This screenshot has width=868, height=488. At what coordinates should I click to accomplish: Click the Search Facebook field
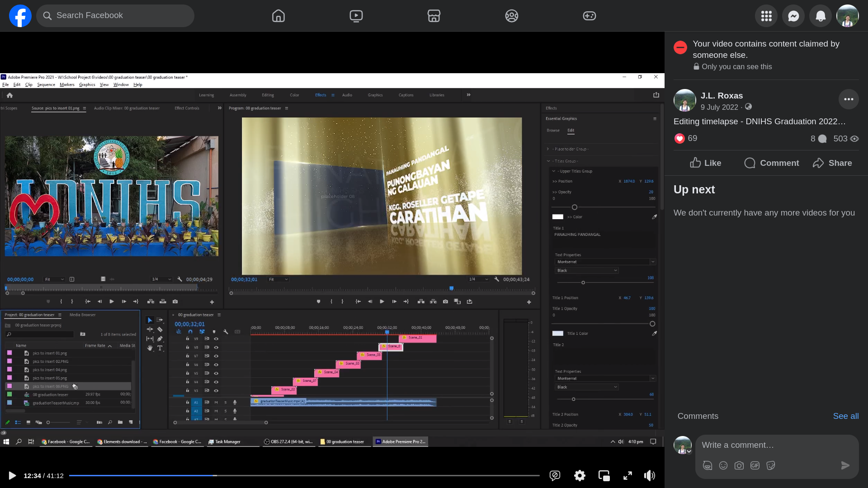point(115,16)
